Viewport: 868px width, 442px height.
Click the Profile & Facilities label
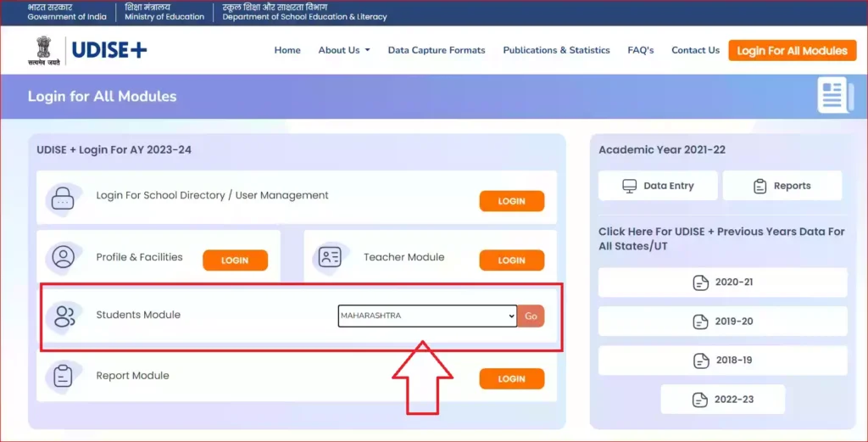(x=140, y=257)
